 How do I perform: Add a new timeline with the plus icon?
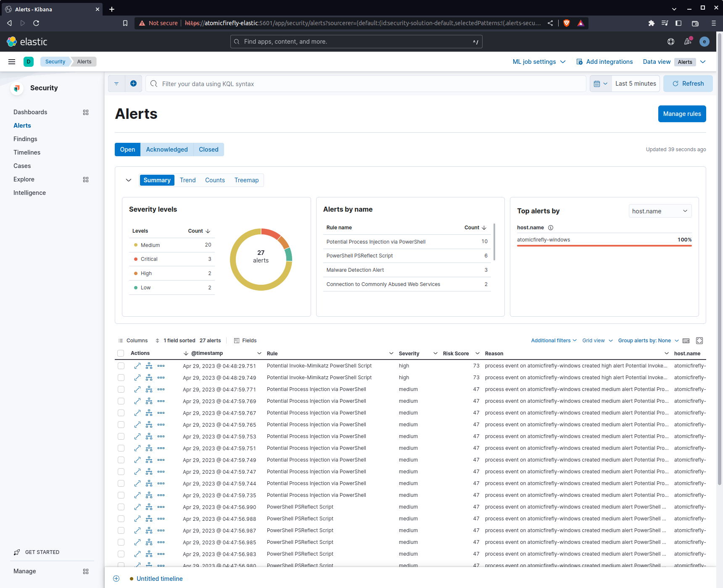116,579
